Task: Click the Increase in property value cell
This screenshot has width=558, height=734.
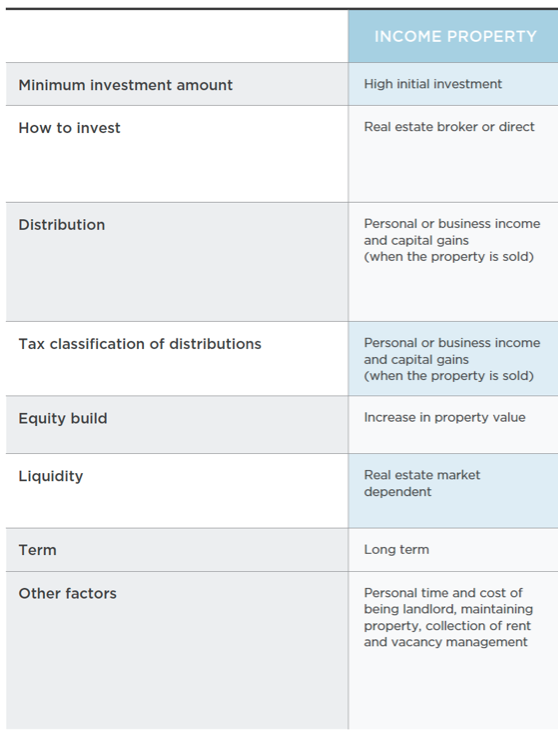Action: [x=444, y=418]
